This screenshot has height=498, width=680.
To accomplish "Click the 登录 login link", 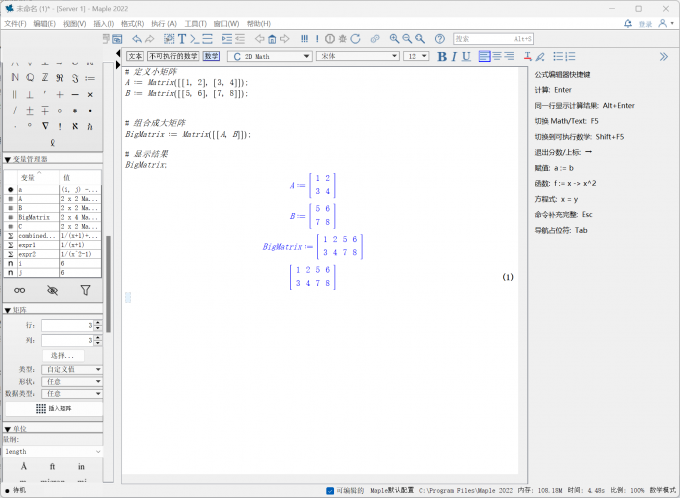I will (x=645, y=24).
